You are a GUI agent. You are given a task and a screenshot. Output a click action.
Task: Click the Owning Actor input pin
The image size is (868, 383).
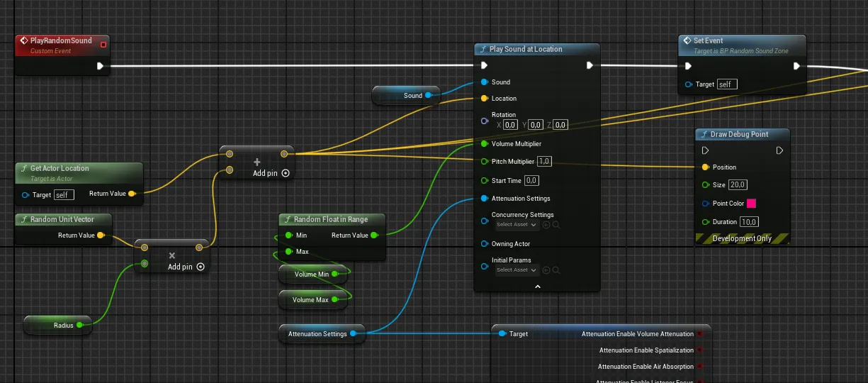point(484,244)
